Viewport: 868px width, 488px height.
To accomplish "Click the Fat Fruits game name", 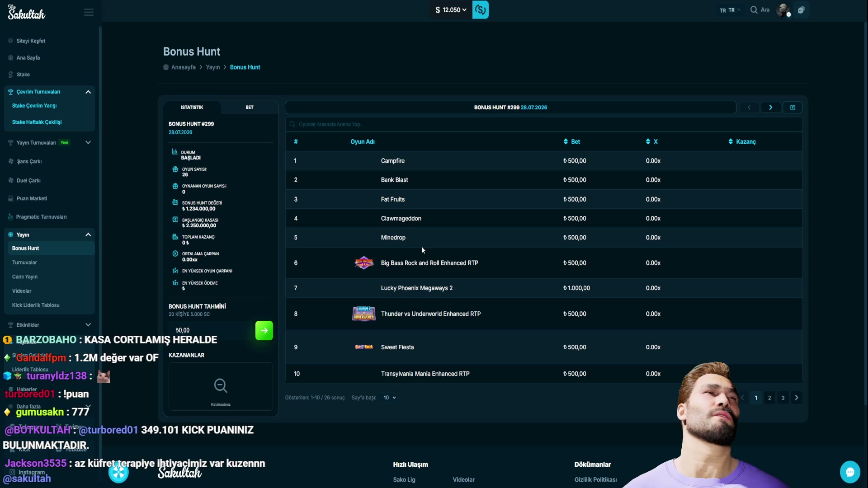I will 393,199.
